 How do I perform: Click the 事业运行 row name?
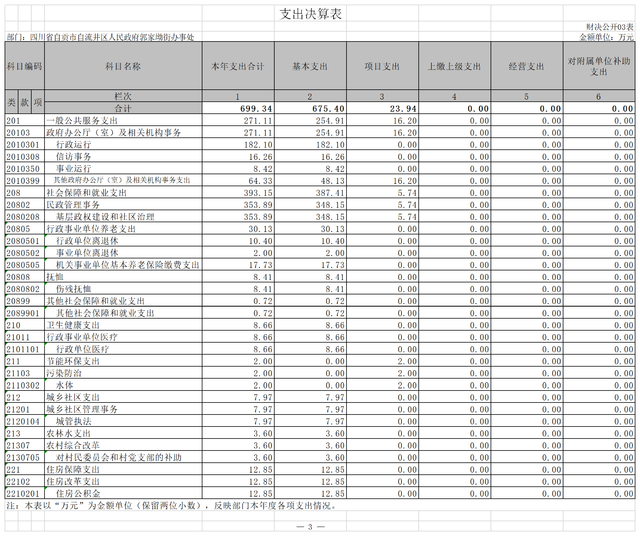[73, 169]
